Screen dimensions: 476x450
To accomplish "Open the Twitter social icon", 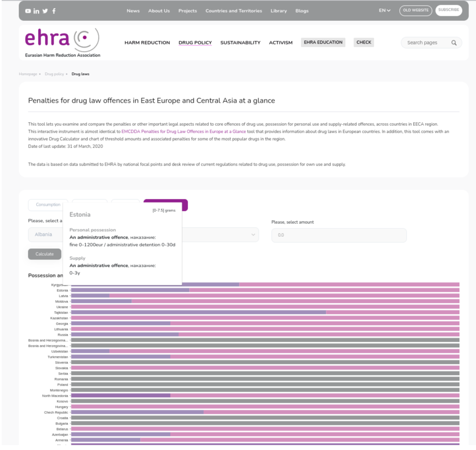I will (x=45, y=11).
